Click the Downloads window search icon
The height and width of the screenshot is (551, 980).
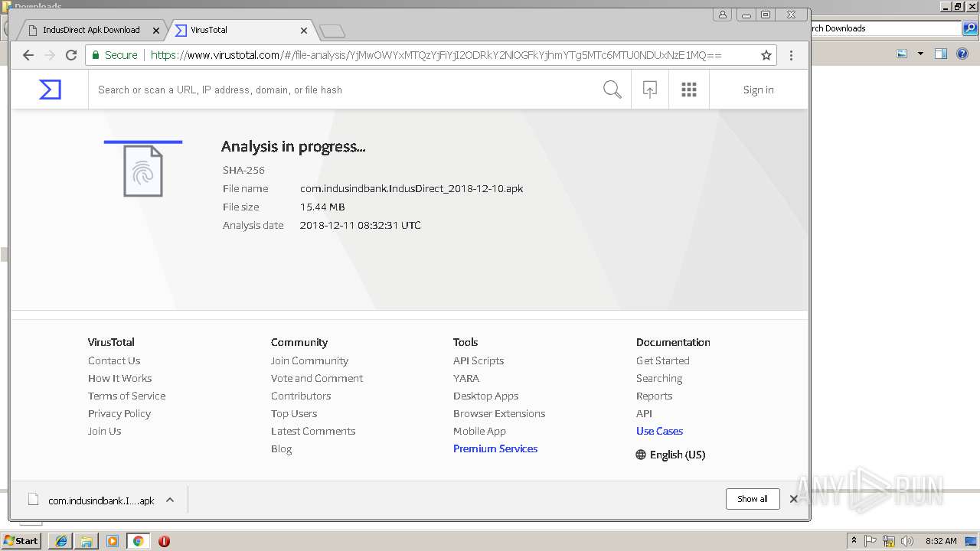970,28
